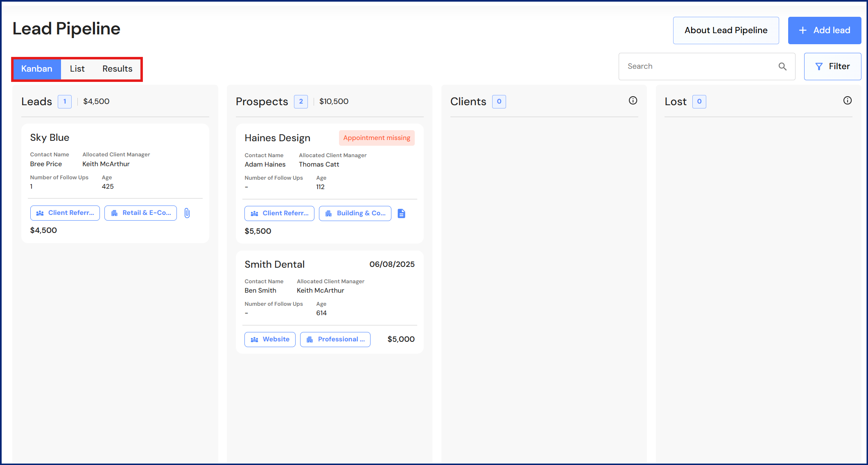Click the Leads count badge
The height and width of the screenshot is (465, 868).
pos(65,102)
